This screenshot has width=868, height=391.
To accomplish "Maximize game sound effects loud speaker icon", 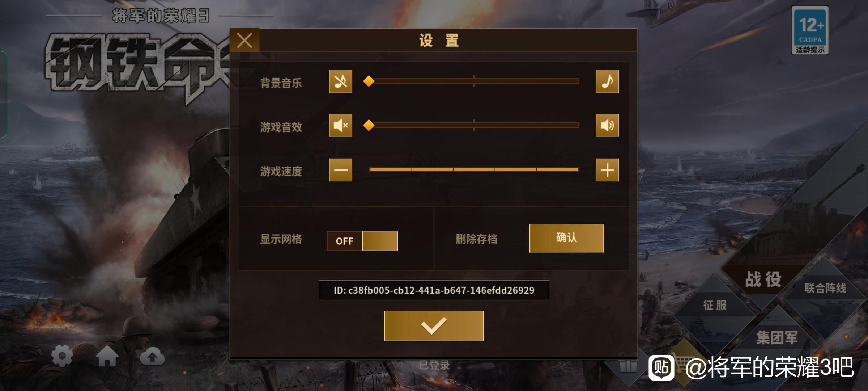I will pyautogui.click(x=607, y=126).
